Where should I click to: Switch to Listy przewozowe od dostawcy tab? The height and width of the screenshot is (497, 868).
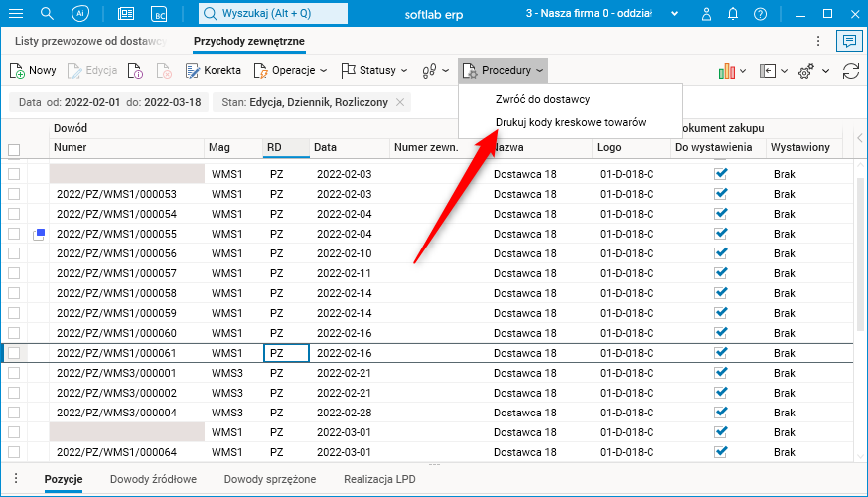90,41
